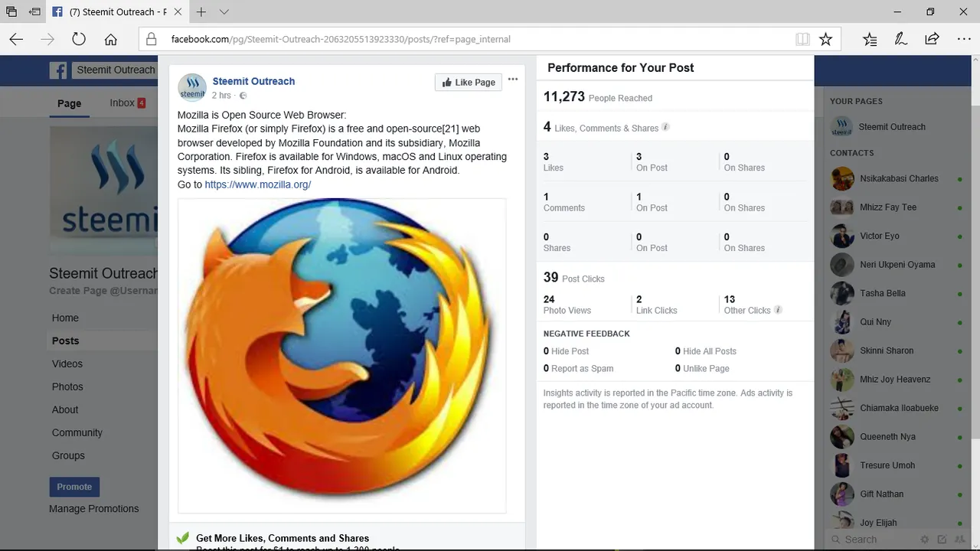This screenshot has width=980, height=551.
Task: Click the Tabs you've set aside icon
Action: (11, 12)
